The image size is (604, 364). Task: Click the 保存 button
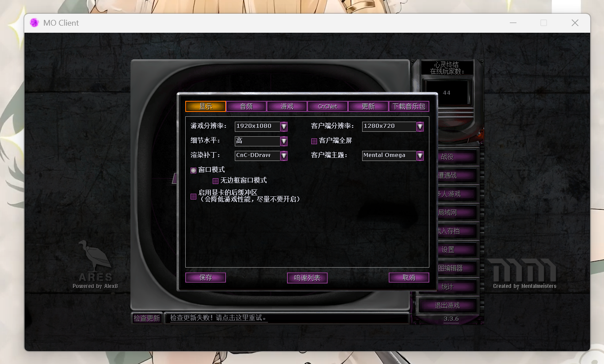tap(206, 278)
